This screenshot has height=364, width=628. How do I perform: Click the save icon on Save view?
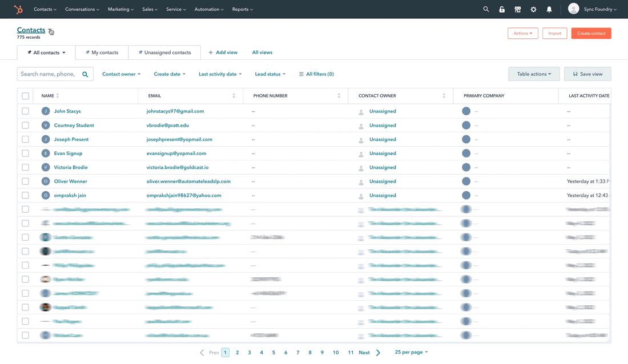(575, 74)
